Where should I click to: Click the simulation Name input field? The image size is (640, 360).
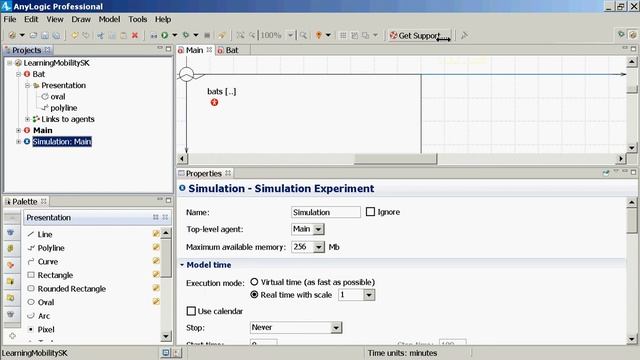click(x=326, y=212)
